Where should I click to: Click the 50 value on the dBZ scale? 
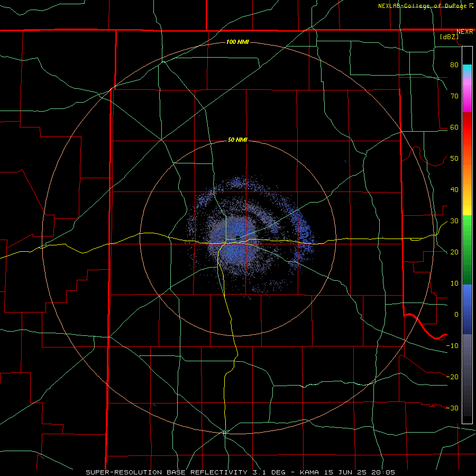[x=454, y=159]
